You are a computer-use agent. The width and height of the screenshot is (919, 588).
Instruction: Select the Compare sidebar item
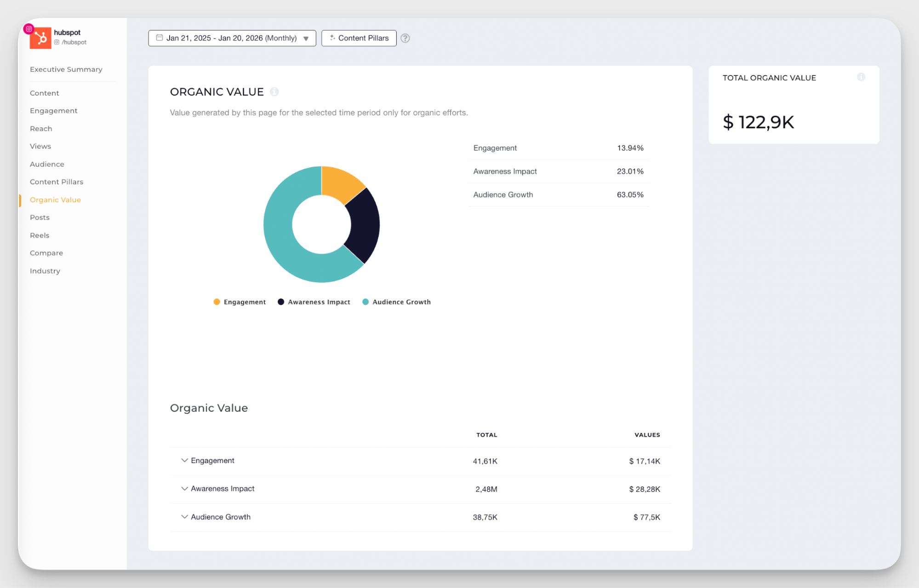point(46,253)
